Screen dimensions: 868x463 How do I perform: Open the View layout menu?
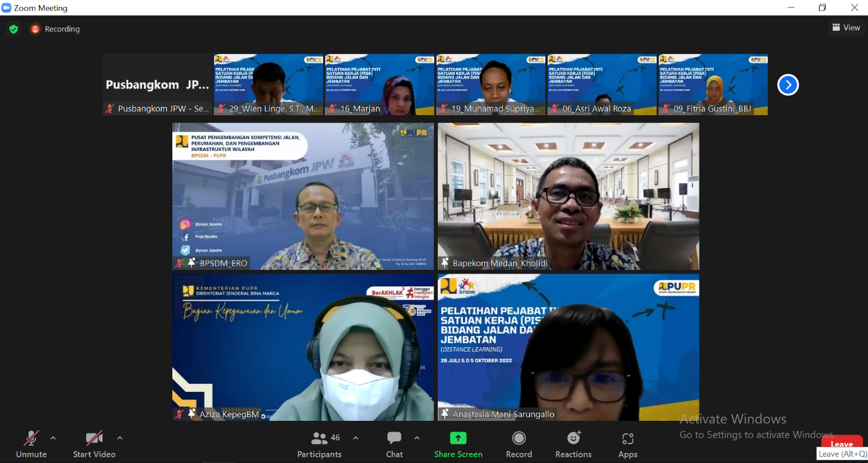point(846,28)
